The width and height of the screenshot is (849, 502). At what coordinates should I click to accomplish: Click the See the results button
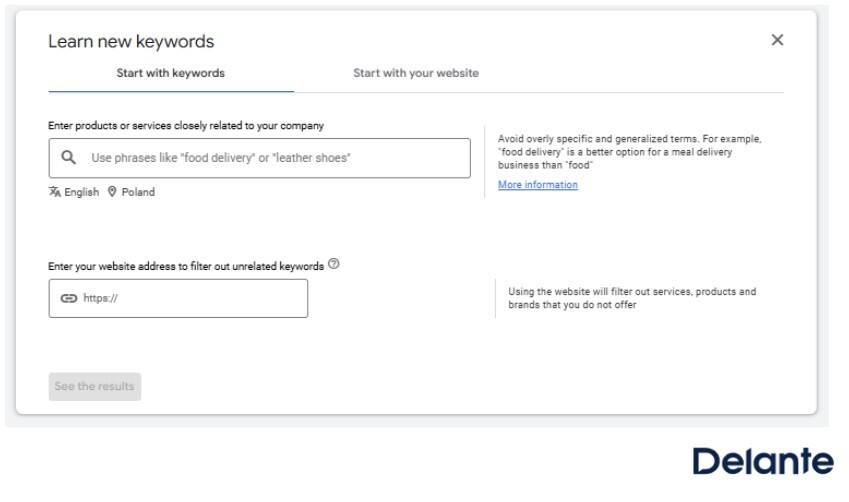point(95,387)
